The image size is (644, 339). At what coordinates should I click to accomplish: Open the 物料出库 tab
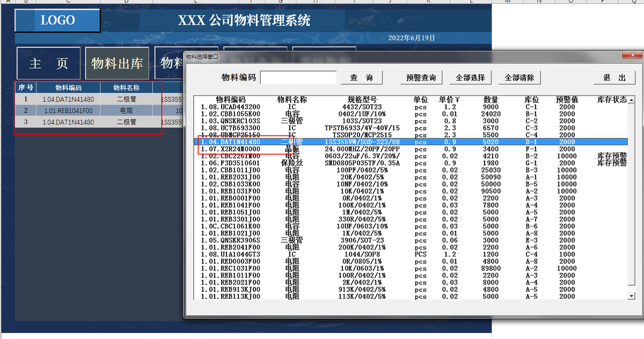pyautogui.click(x=118, y=63)
